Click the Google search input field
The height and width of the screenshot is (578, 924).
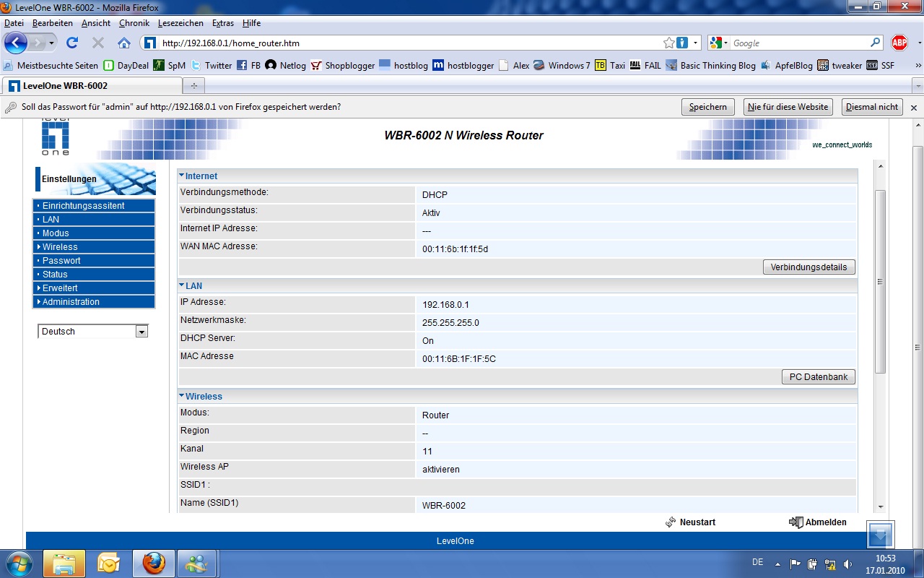coord(800,43)
